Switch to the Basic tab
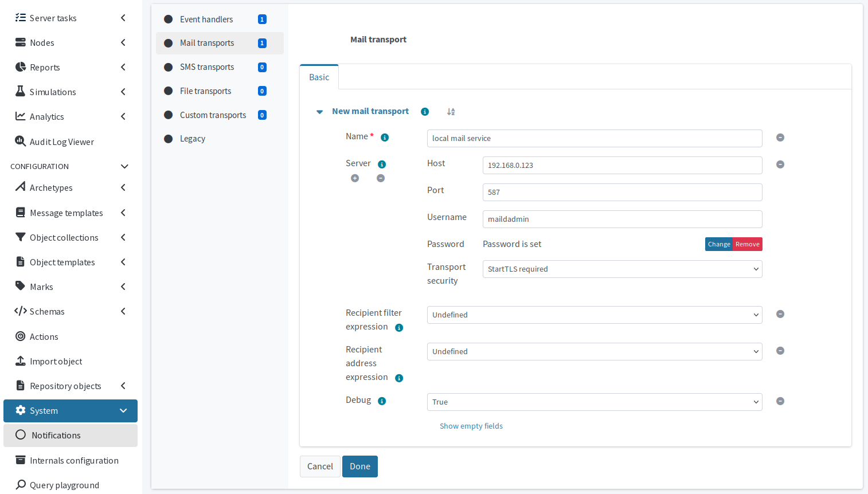Screen dimensions: 868x494 tap(319, 76)
